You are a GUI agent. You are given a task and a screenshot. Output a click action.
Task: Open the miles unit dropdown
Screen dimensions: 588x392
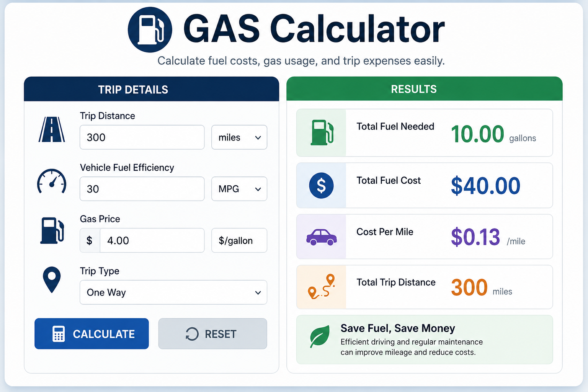(x=239, y=137)
